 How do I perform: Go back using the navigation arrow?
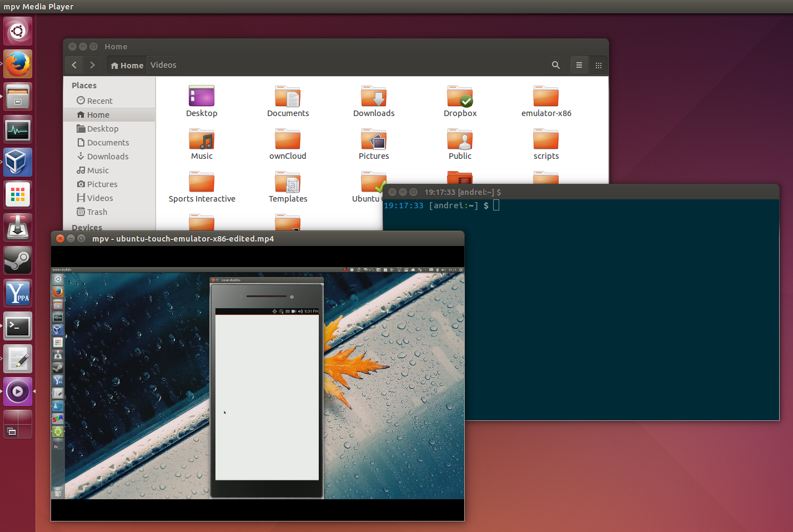point(74,65)
